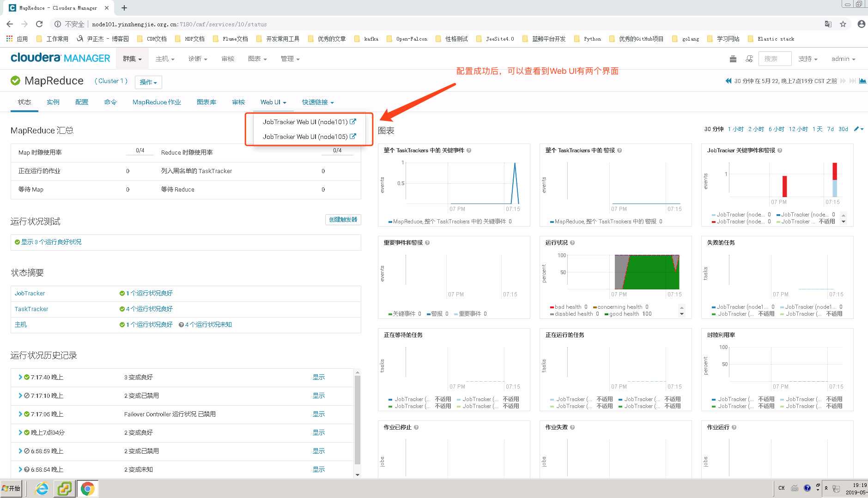This screenshot has width=868, height=498.
Task: Expand the 7:17:40 晚上 history row
Action: click(20, 377)
